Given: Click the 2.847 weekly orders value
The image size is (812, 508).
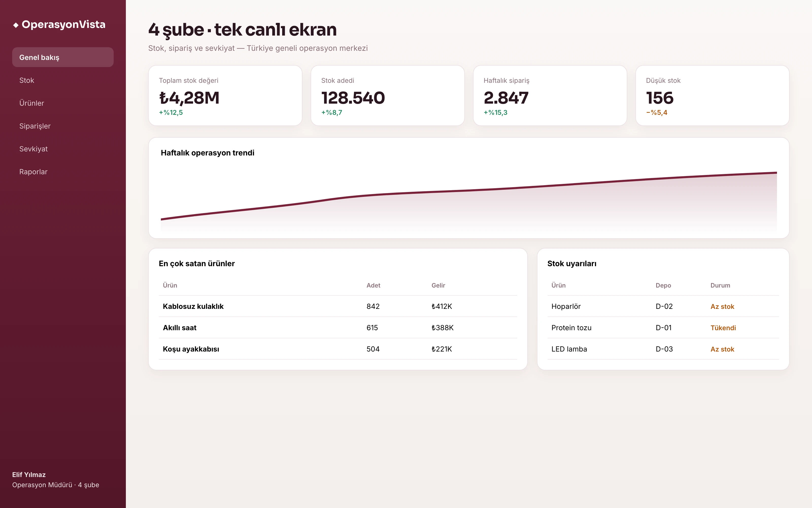Looking at the screenshot, I should (x=506, y=98).
